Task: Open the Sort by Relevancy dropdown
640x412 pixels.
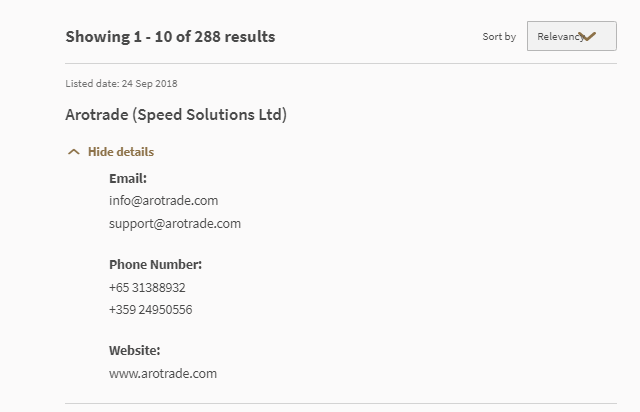Action: (x=571, y=37)
